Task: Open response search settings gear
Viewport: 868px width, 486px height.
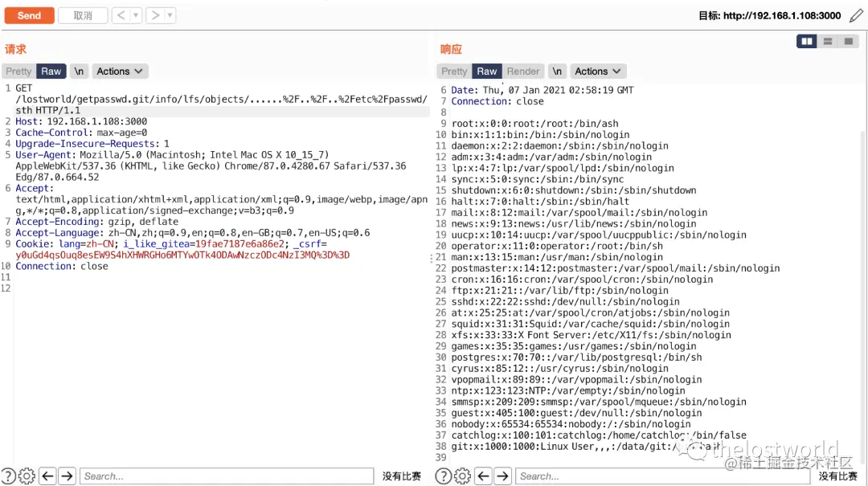Action: click(x=462, y=476)
